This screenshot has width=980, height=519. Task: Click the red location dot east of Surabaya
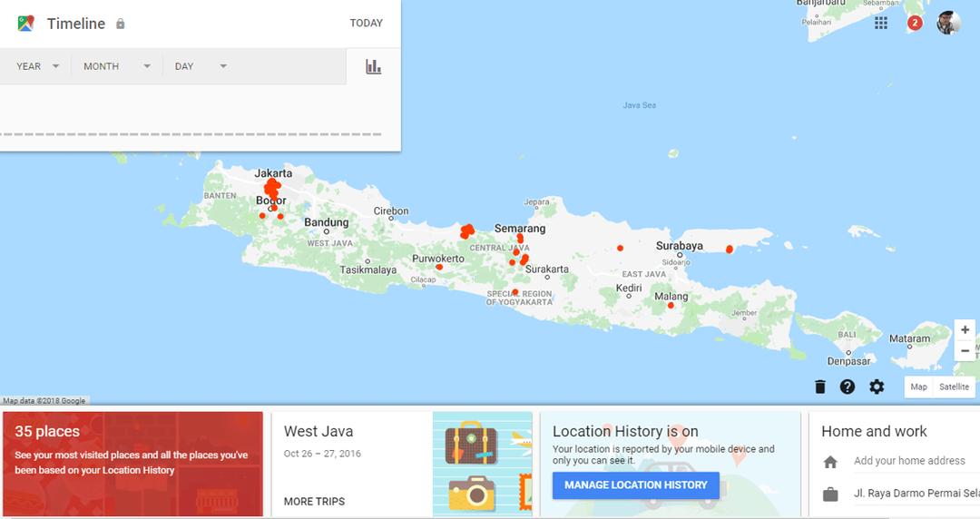click(730, 250)
